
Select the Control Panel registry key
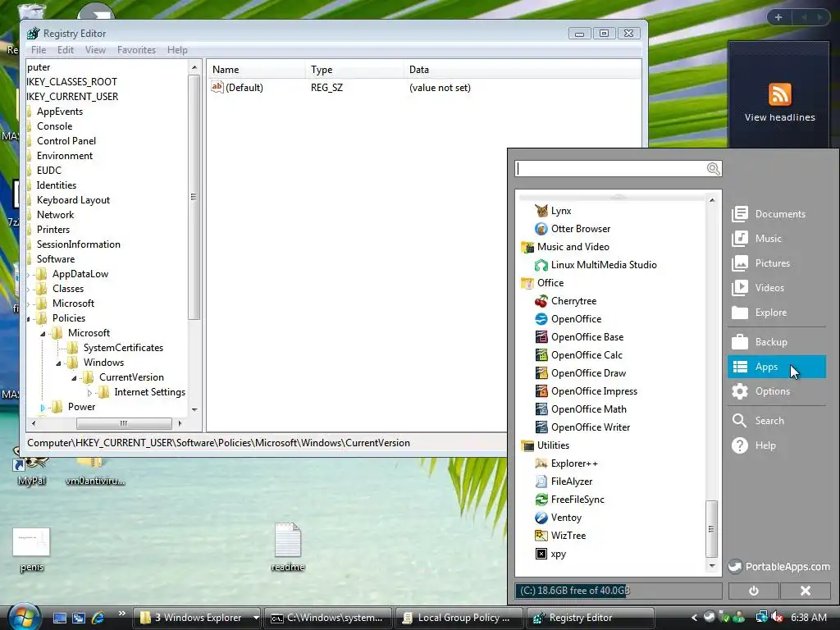pos(66,141)
